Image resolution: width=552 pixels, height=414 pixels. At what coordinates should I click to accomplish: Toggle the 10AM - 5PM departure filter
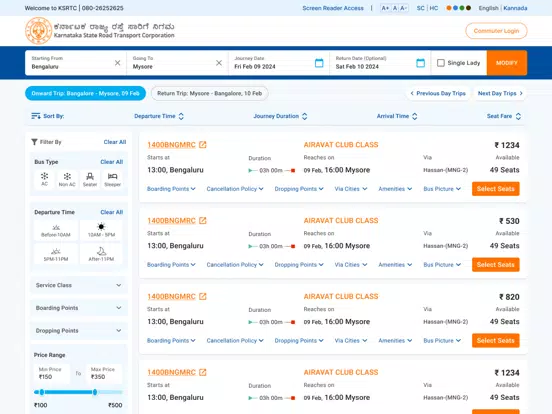coord(101,230)
